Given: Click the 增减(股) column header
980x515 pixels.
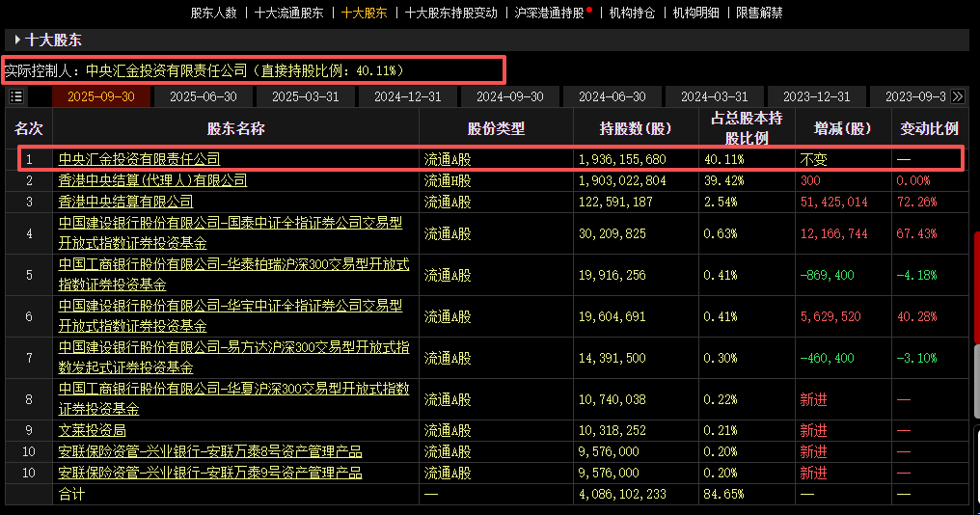Looking at the screenshot, I should tap(842, 128).
